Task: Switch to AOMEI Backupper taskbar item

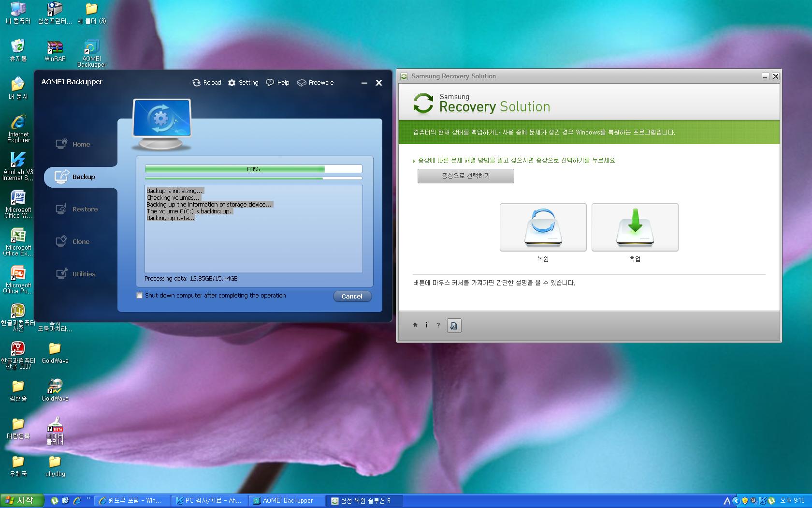Action: point(287,501)
